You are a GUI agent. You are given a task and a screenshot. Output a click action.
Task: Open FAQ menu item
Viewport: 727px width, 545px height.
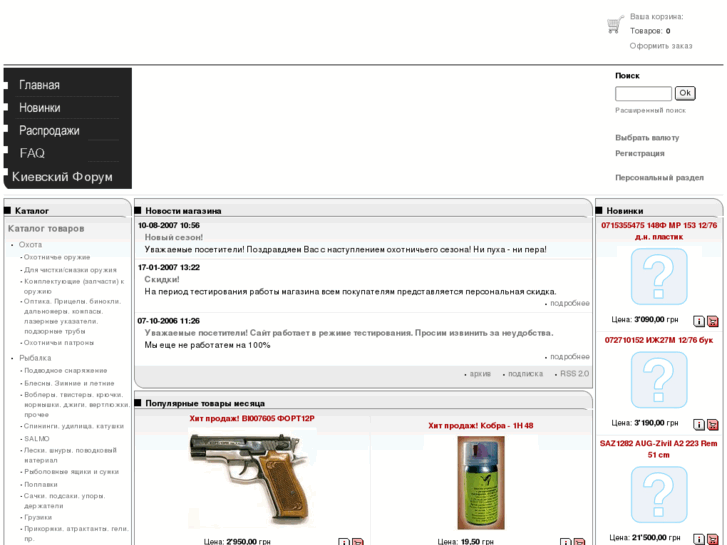click(x=32, y=153)
